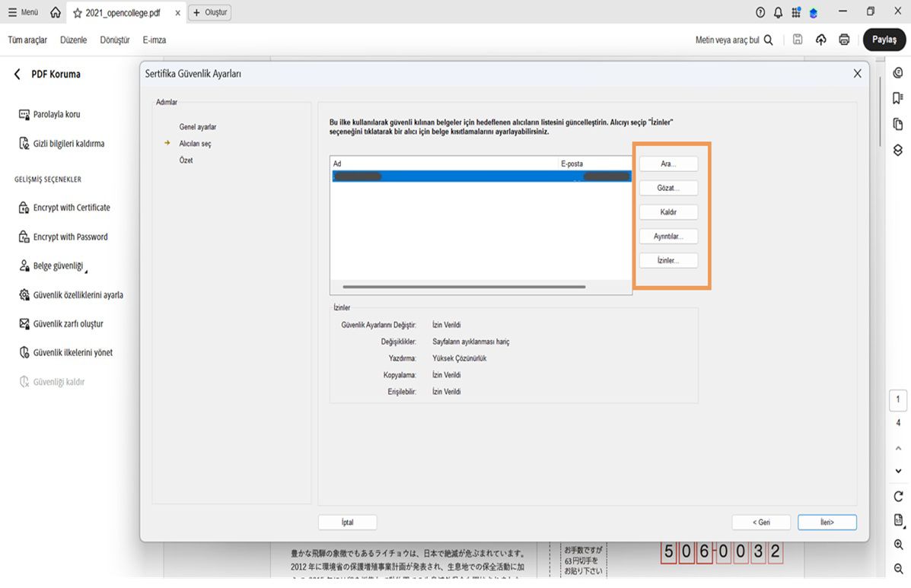
Task: Switch to the 2021_opencollege.pdf tab
Action: coord(123,13)
